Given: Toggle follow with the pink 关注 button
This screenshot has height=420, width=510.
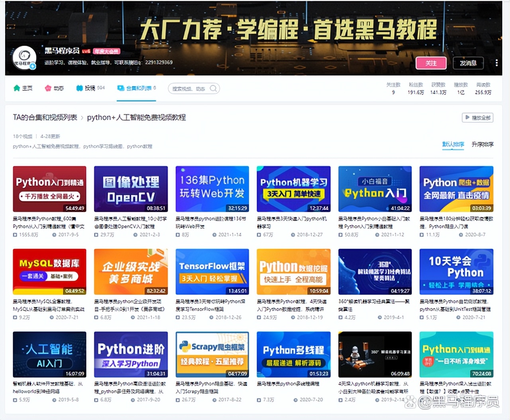Looking at the screenshot, I should coord(431,63).
